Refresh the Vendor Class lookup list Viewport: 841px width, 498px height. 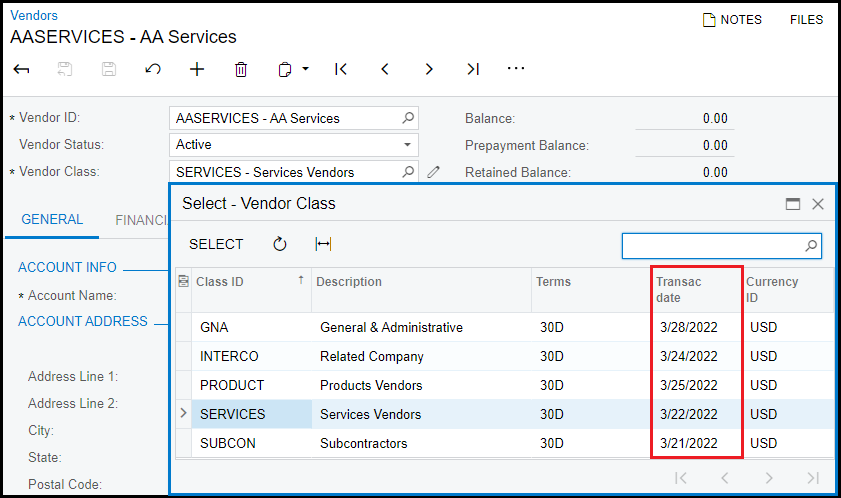click(279, 244)
